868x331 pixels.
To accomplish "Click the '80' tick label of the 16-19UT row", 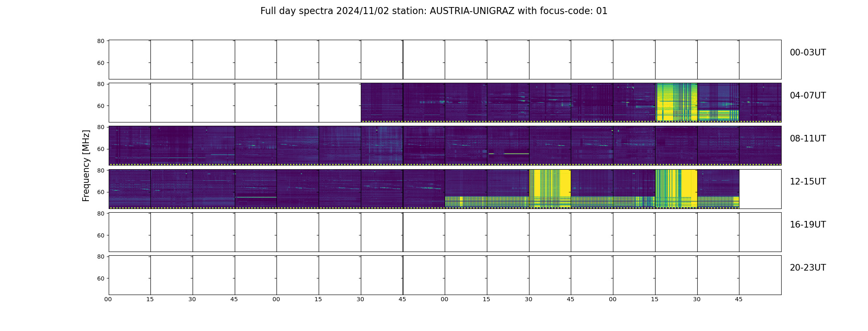I will pyautogui.click(x=100, y=213).
